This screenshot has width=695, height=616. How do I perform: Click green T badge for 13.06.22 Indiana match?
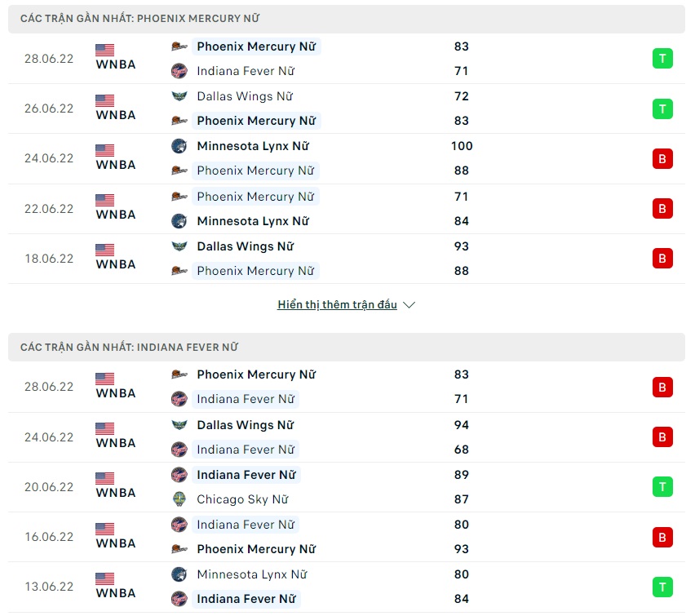coord(662,587)
